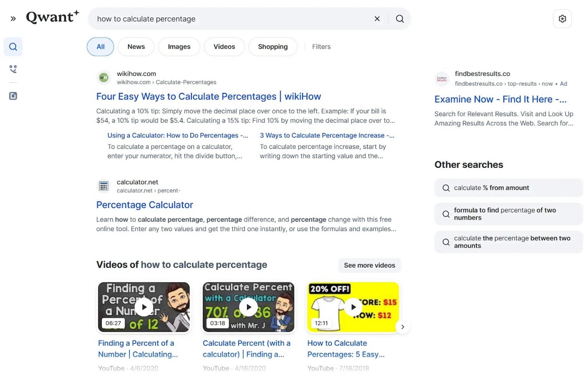Click the calculator.net calculator favicon

103,186
